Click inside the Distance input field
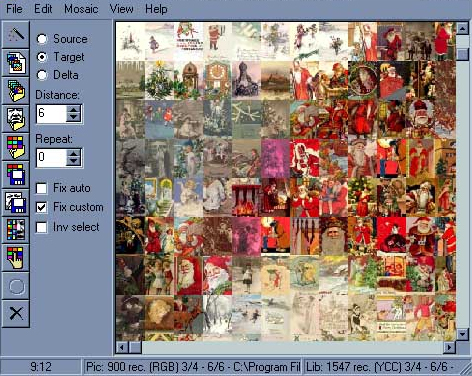 coord(51,114)
